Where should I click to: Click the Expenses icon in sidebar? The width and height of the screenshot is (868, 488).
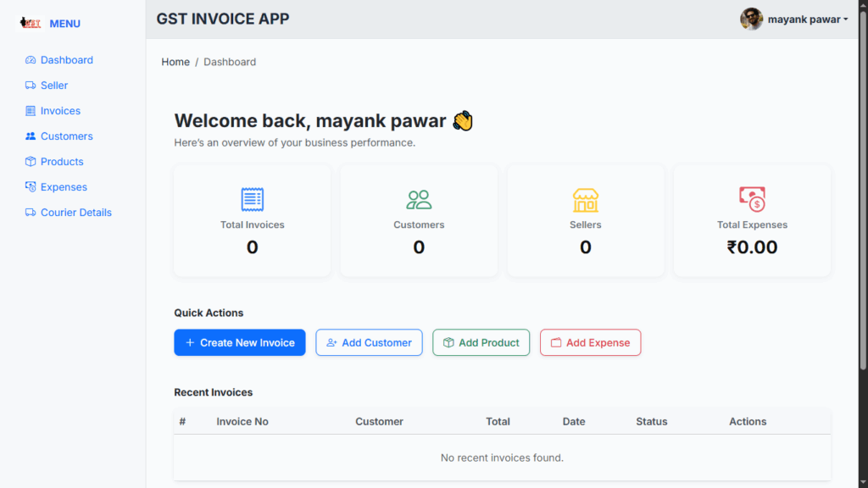31,187
